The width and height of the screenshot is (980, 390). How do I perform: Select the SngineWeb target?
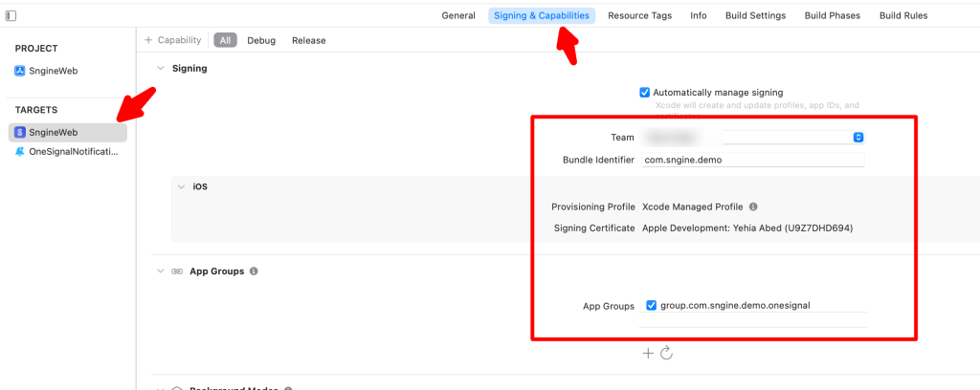(68, 132)
